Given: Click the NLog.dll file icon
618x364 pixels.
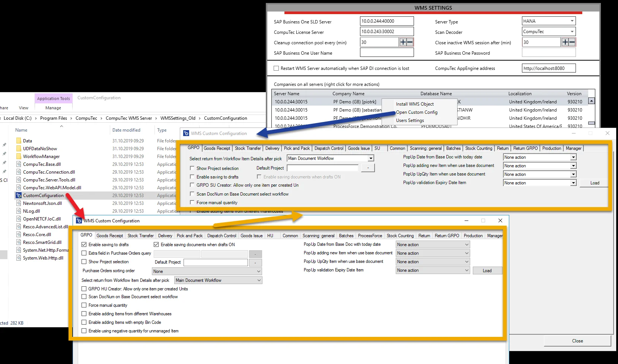Looking at the screenshot, I should point(19,211).
